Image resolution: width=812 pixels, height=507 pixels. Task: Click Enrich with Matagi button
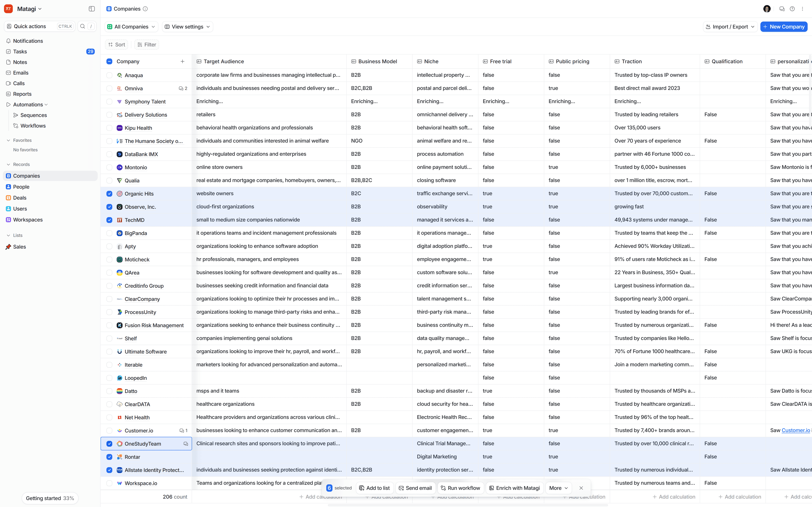[x=514, y=488]
